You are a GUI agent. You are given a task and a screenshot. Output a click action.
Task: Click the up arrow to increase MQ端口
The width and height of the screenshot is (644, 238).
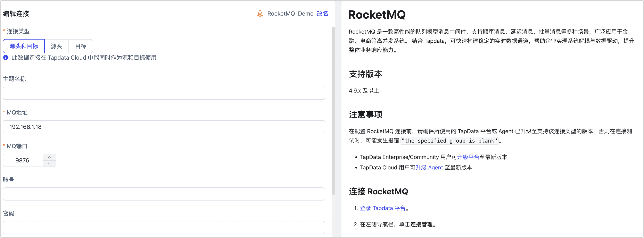50,157
